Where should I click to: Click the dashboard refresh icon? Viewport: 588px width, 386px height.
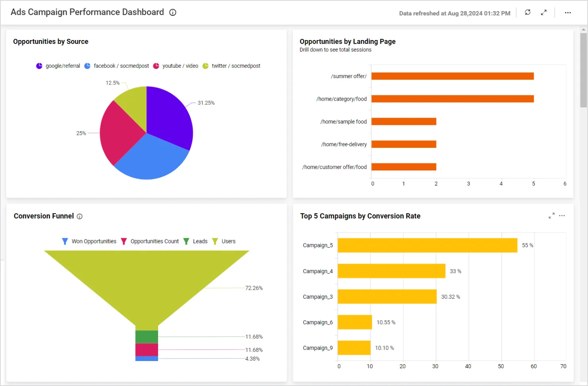click(x=527, y=12)
